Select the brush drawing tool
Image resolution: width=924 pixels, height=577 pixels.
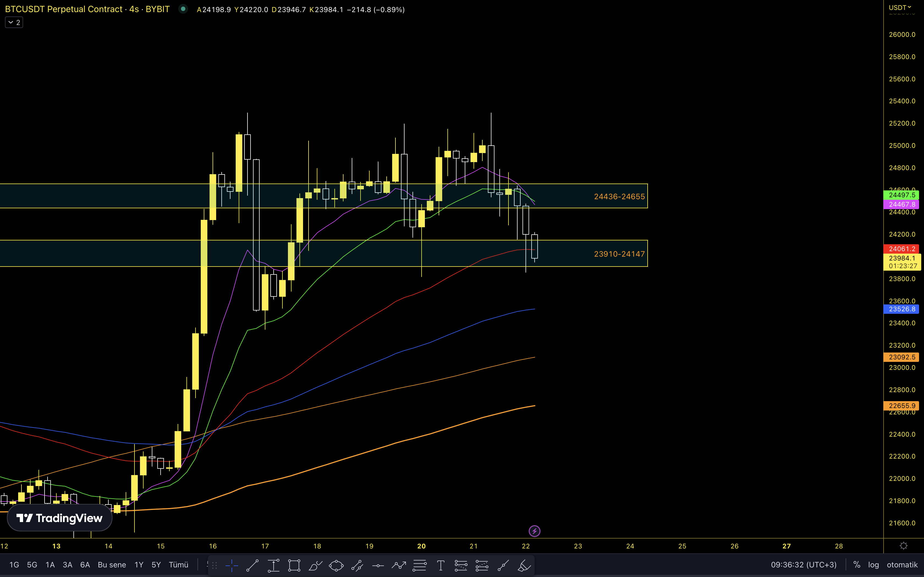click(315, 565)
